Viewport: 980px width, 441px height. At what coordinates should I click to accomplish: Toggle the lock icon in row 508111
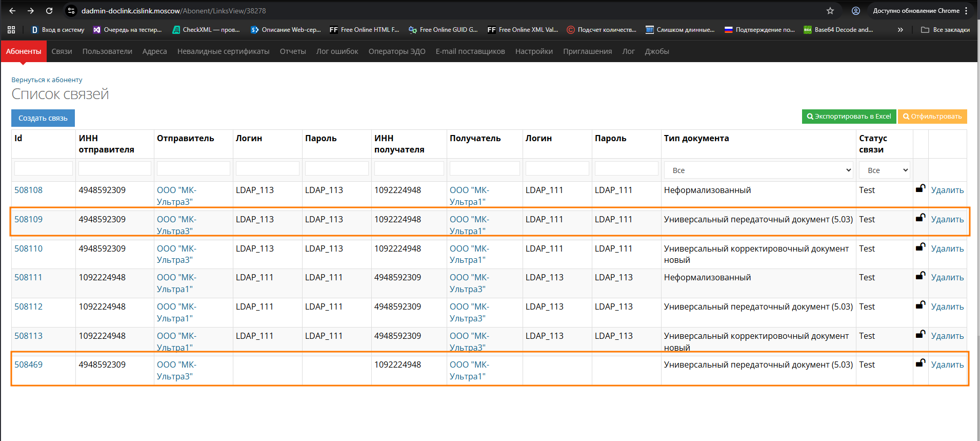[x=921, y=276]
